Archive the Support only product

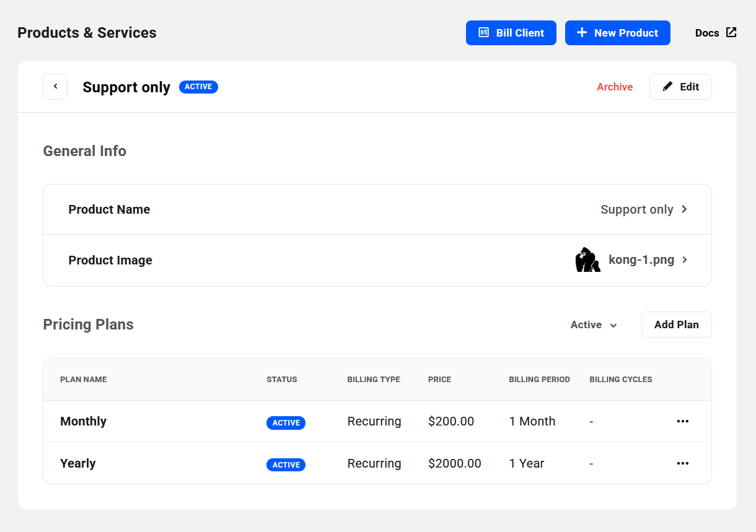coord(615,87)
